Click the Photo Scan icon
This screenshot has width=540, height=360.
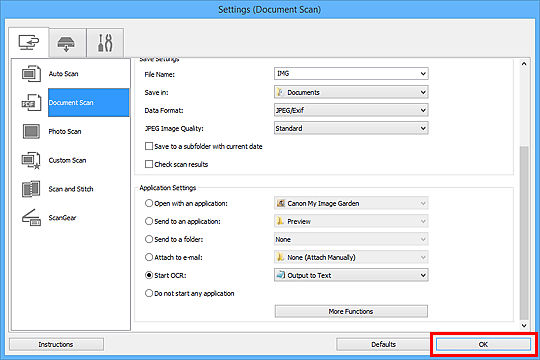coord(31,131)
